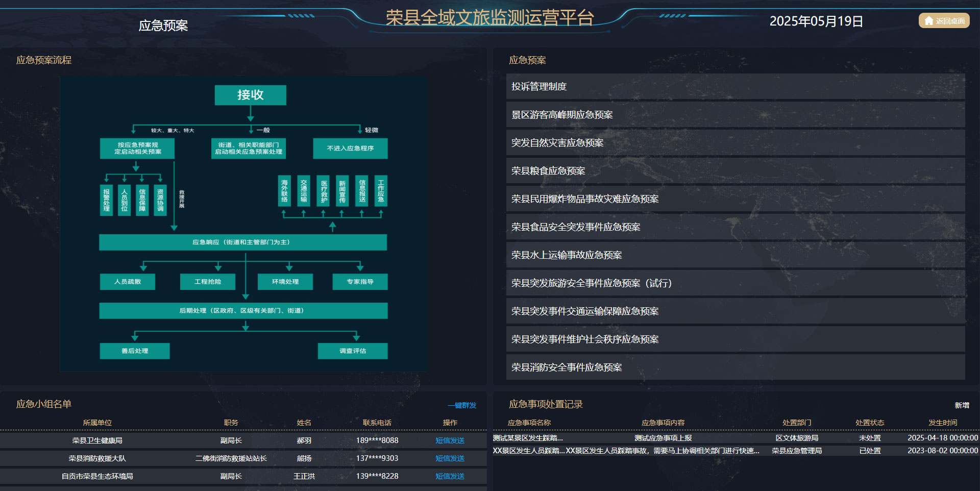The height and width of the screenshot is (491, 980).
Task: Open 一键群发 mass messaging
Action: (x=461, y=405)
